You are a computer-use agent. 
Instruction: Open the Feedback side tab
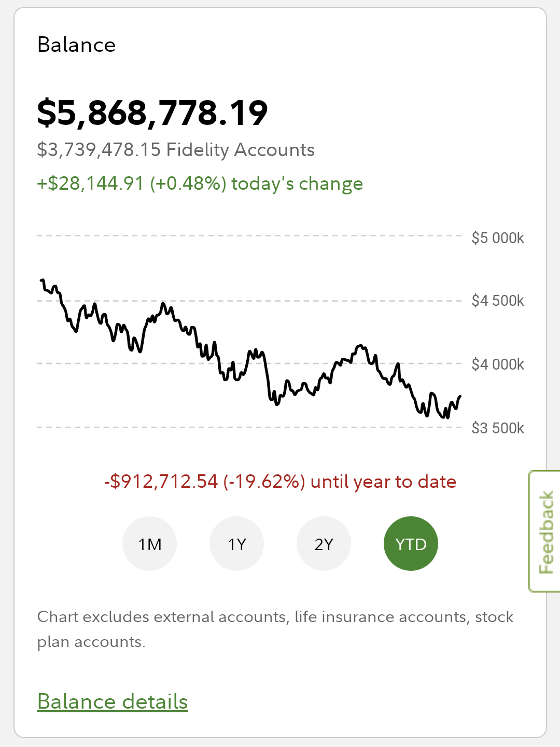click(x=545, y=531)
